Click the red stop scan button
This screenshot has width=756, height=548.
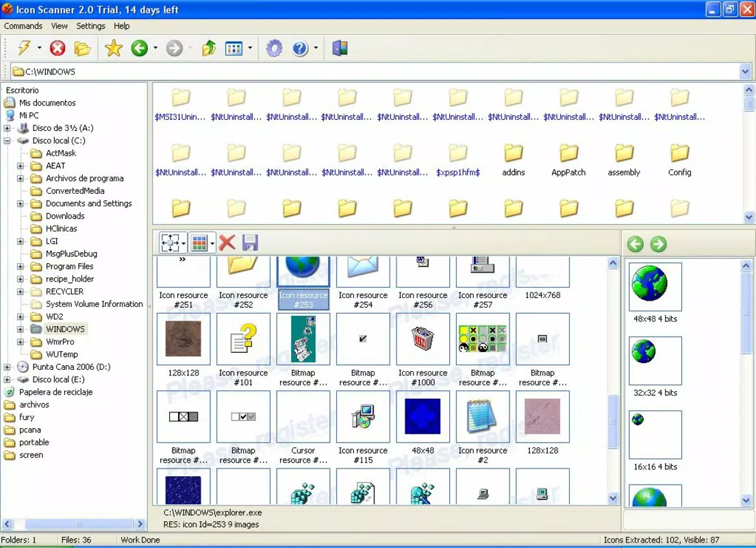coord(58,48)
